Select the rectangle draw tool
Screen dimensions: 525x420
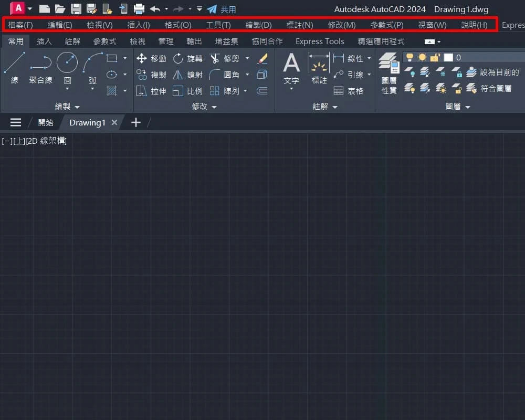tap(112, 58)
